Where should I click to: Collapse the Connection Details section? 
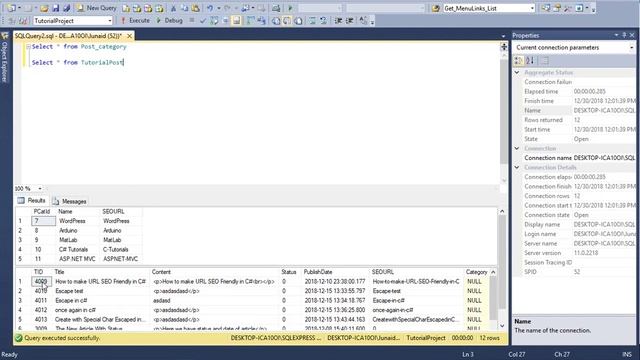517,167
